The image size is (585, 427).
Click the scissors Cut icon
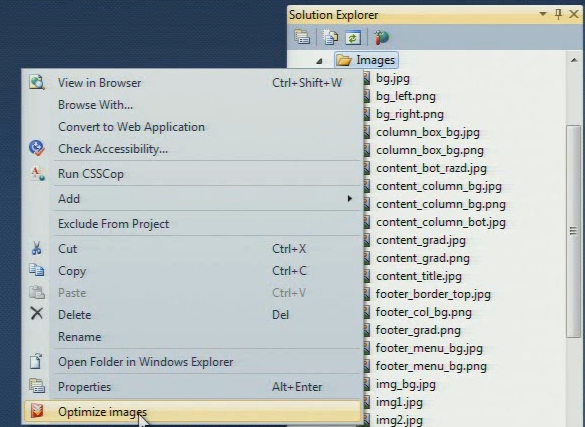[x=37, y=248]
